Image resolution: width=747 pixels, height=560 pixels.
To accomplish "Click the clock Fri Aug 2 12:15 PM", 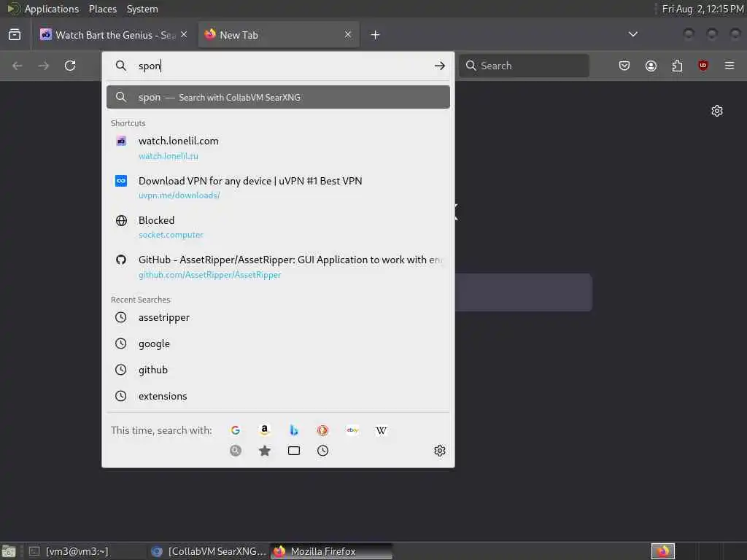I will 703,9.
